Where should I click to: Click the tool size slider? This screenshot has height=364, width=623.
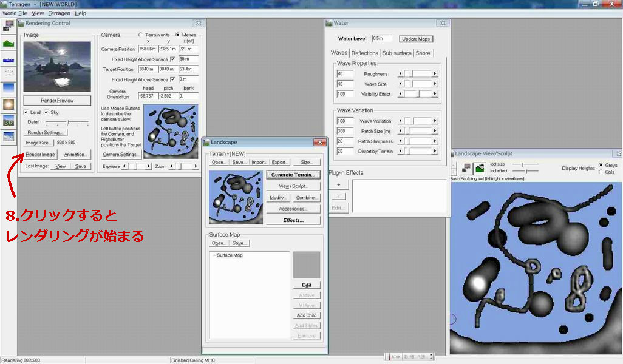[x=525, y=164]
